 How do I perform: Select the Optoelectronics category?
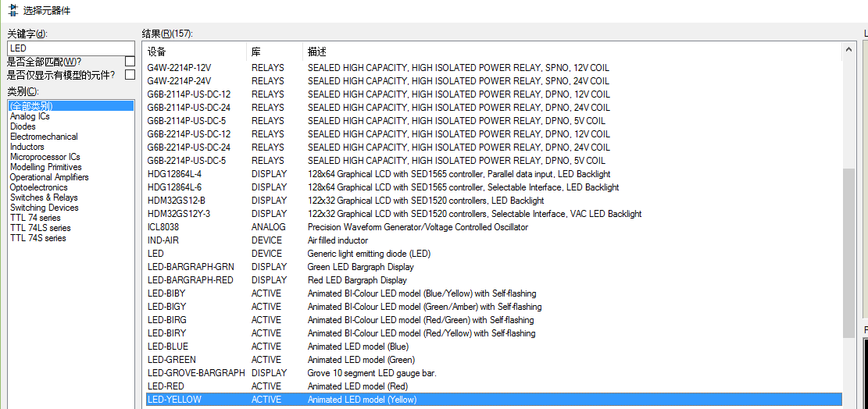pos(71,187)
